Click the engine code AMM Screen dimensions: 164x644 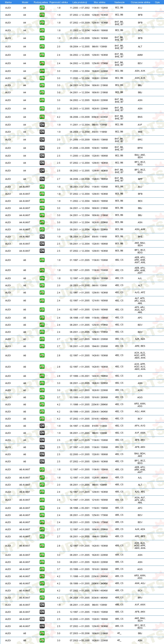click(x=140, y=55)
